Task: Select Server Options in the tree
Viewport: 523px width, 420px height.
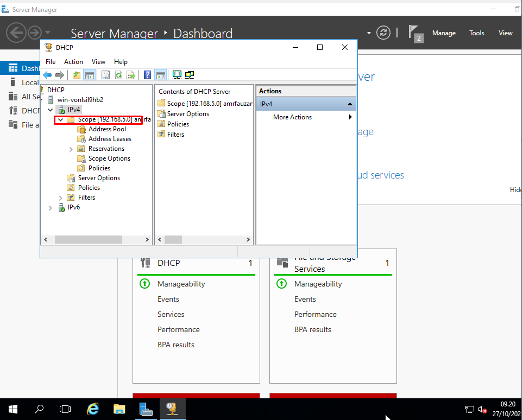Action: 99,177
